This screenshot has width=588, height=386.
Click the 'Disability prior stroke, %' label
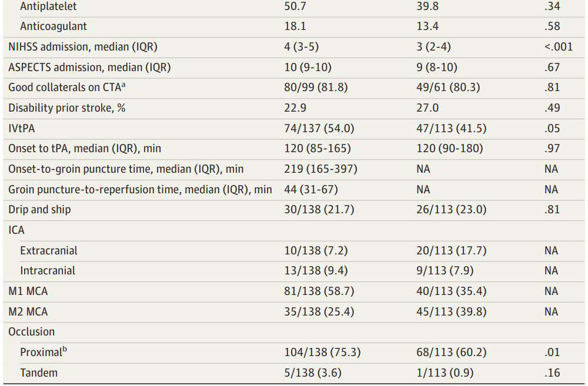point(66,108)
